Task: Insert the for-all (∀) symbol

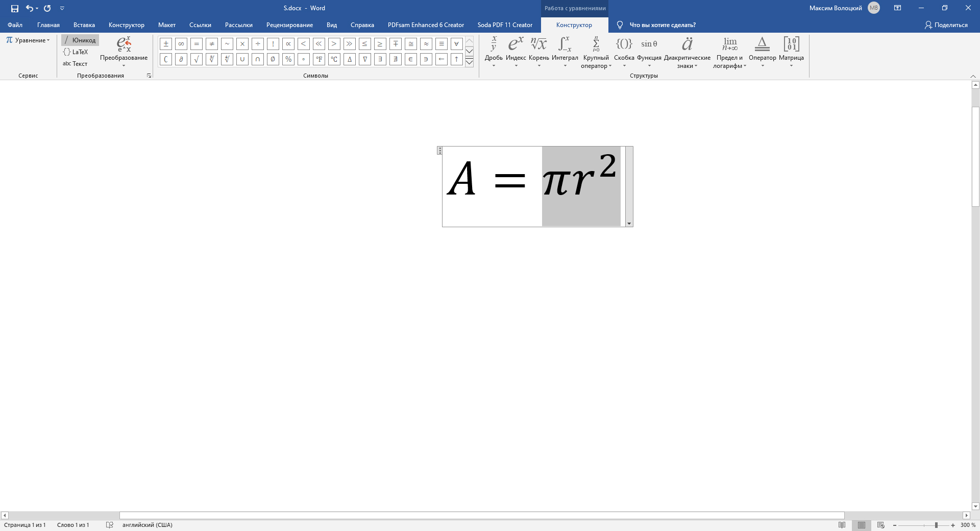Action: coord(457,44)
